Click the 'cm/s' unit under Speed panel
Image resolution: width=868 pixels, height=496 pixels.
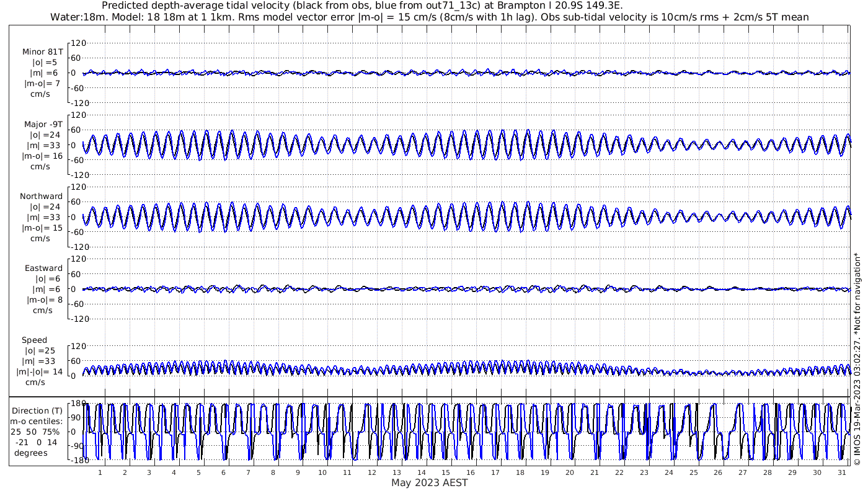(35, 383)
